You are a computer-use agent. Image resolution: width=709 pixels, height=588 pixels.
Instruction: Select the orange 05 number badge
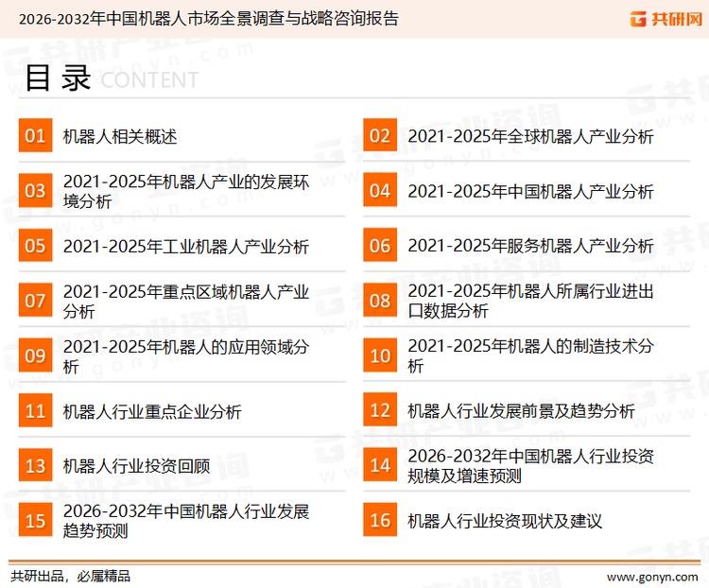(35, 246)
